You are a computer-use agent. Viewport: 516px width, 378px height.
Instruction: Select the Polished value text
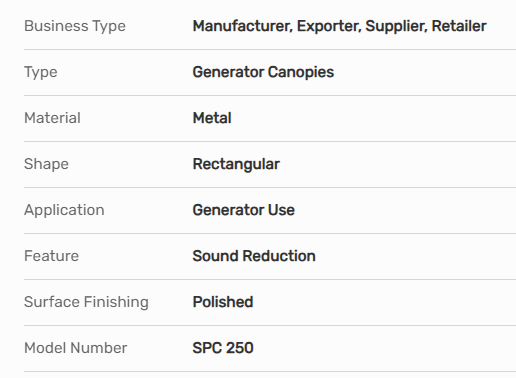coord(223,302)
